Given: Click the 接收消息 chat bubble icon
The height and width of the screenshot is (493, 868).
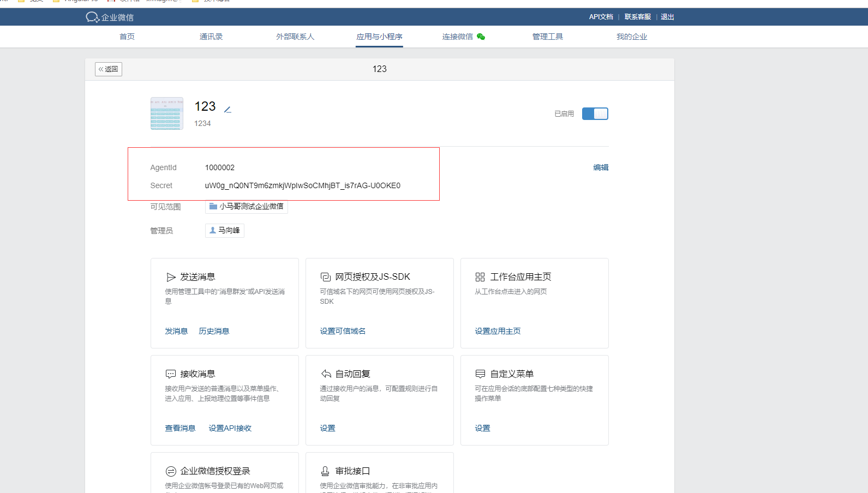Looking at the screenshot, I should coord(171,374).
